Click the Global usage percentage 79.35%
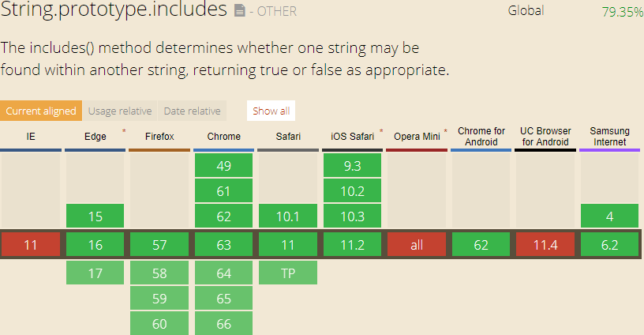644x335 pixels. 622,12
